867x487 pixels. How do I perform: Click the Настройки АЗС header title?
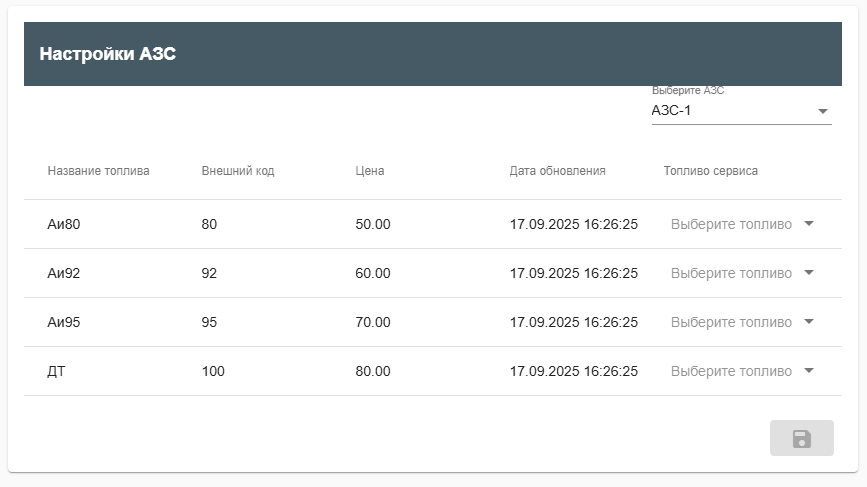108,54
